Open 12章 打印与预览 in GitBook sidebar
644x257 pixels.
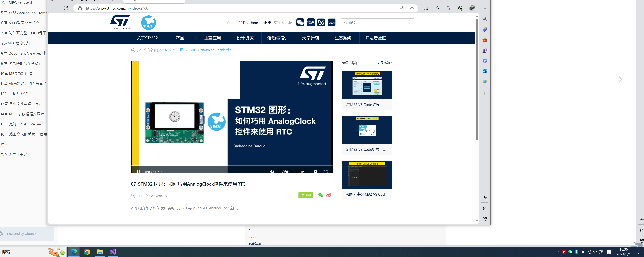[14, 94]
